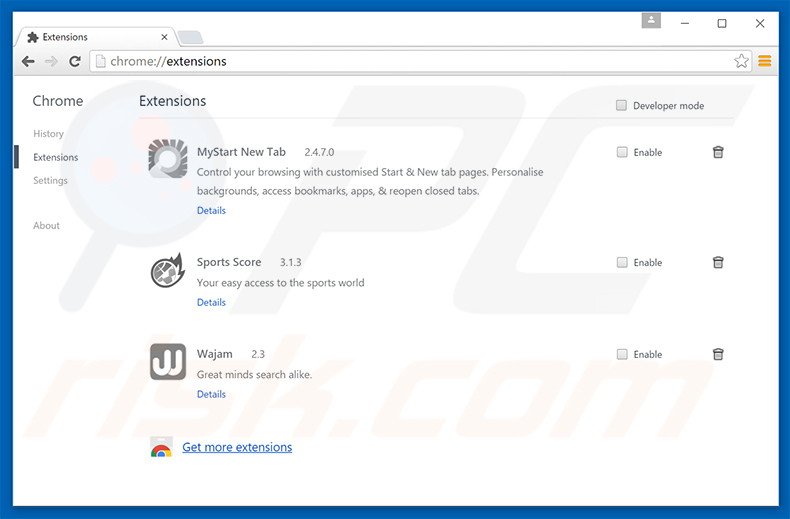790x519 pixels.
Task: Click the user profile icon in title bar
Action: tap(651, 21)
